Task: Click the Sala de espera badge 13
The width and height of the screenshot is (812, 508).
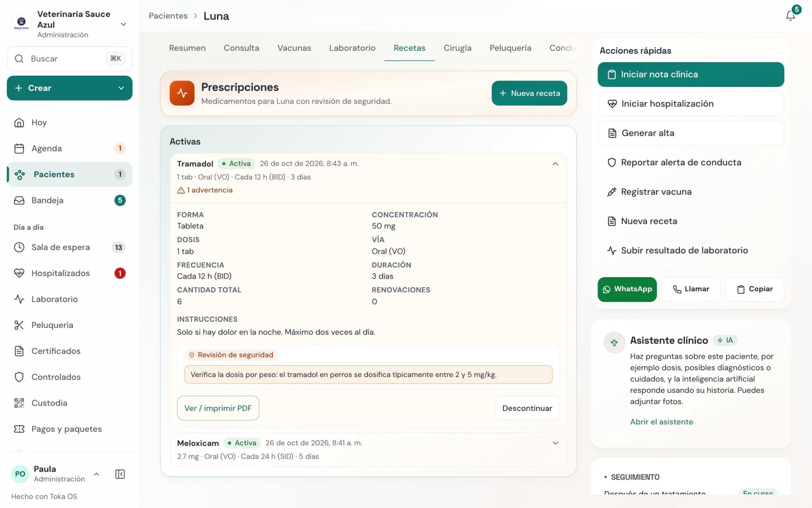Action: point(119,247)
